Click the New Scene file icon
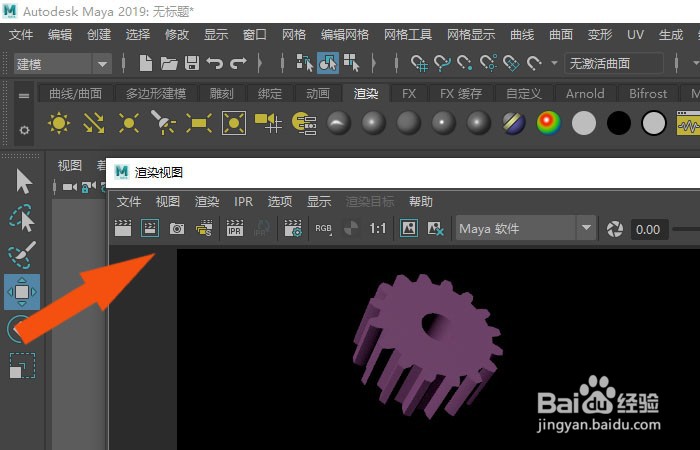 (x=146, y=63)
